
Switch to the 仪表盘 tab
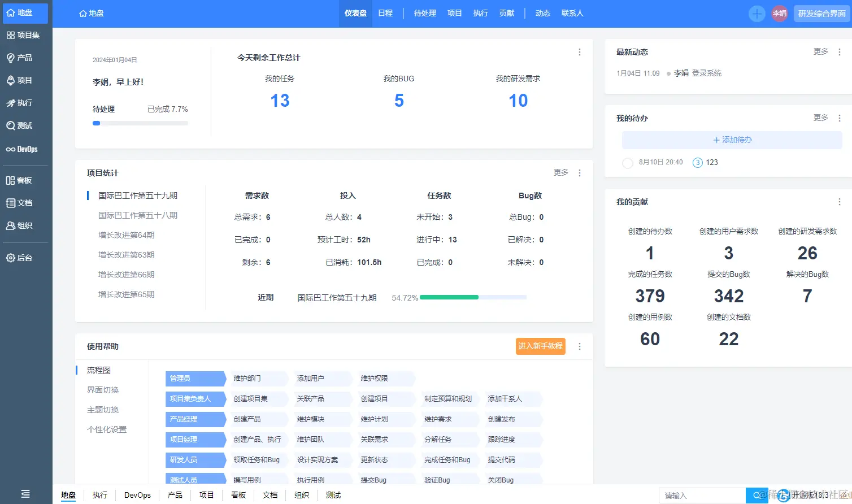tap(356, 14)
